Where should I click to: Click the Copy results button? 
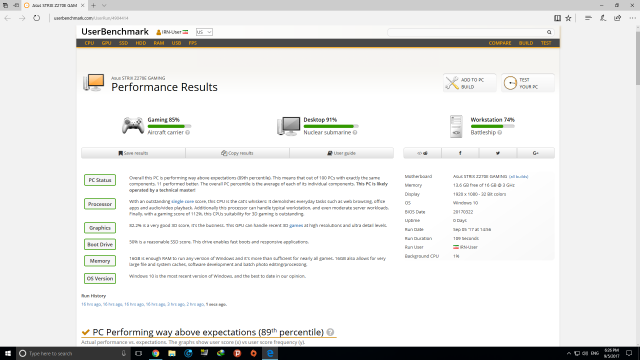pos(237,153)
